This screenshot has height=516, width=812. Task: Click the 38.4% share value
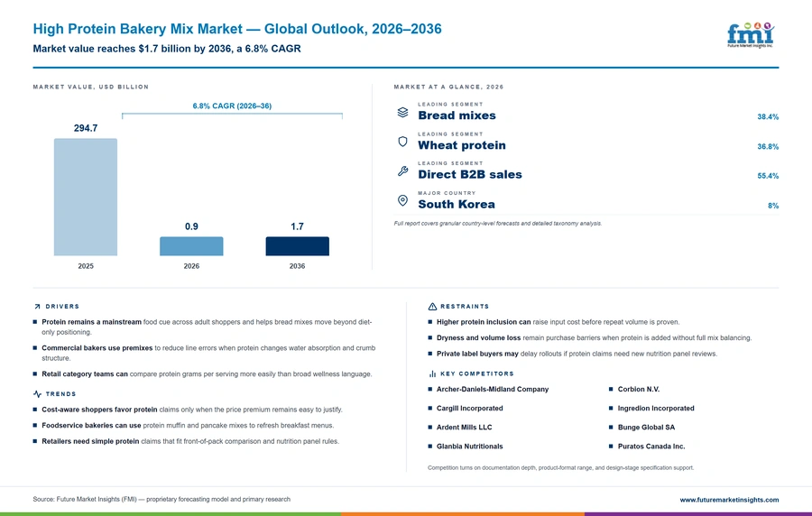pyautogui.click(x=768, y=117)
